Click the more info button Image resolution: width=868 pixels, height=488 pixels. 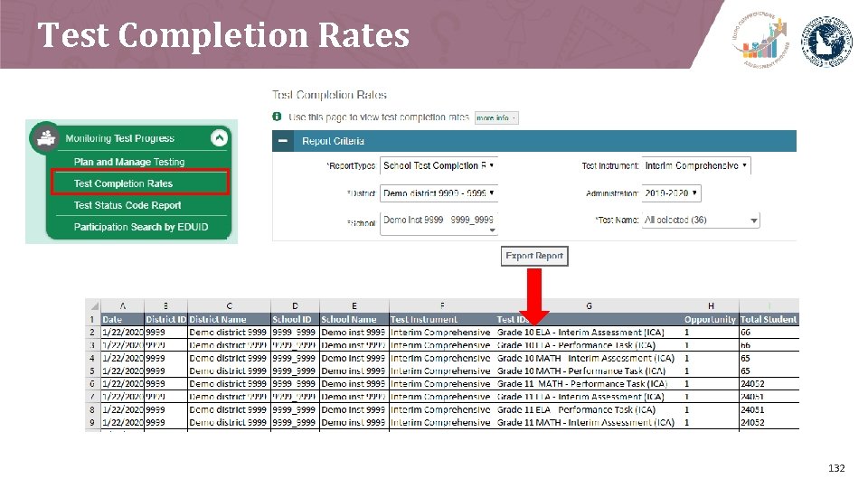pos(496,117)
